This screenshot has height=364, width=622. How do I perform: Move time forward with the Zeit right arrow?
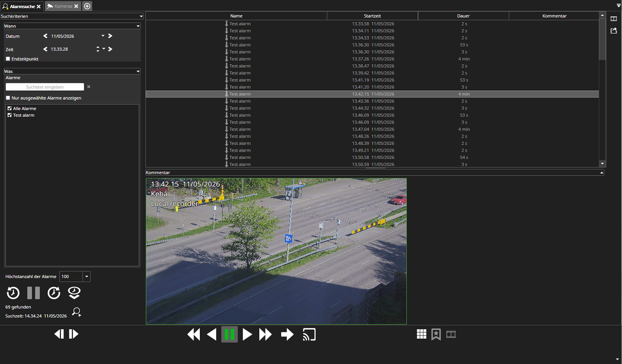110,49
